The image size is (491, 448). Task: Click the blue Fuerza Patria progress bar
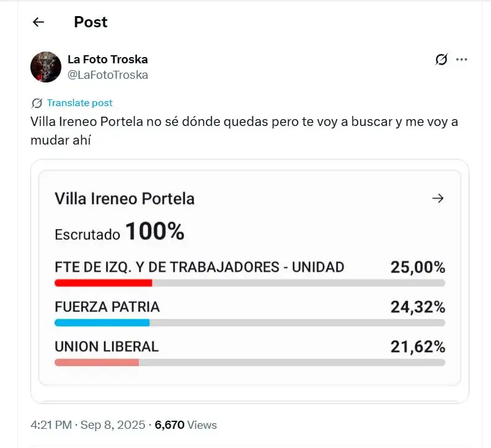pyautogui.click(x=102, y=323)
